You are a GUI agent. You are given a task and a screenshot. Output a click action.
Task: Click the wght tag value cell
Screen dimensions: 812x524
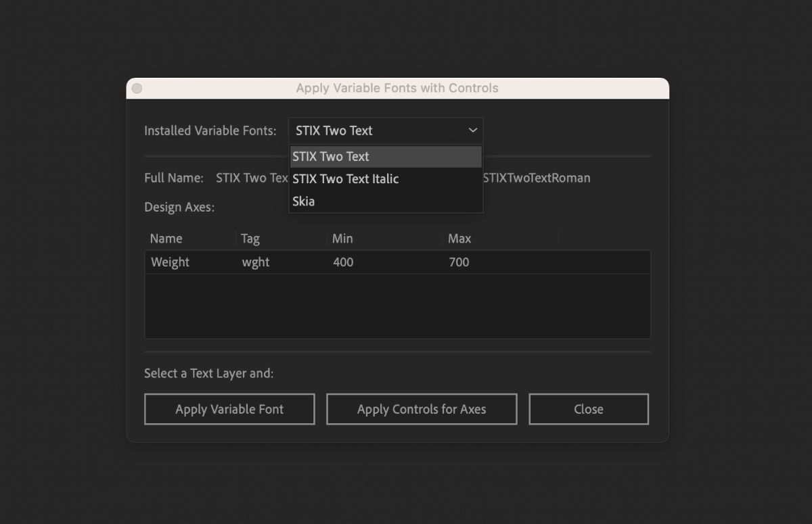click(255, 262)
